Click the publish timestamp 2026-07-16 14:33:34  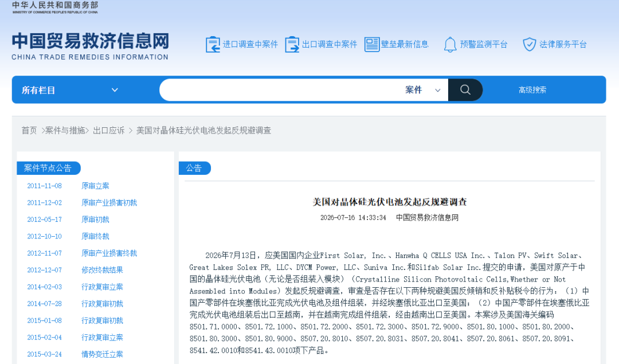(x=353, y=217)
